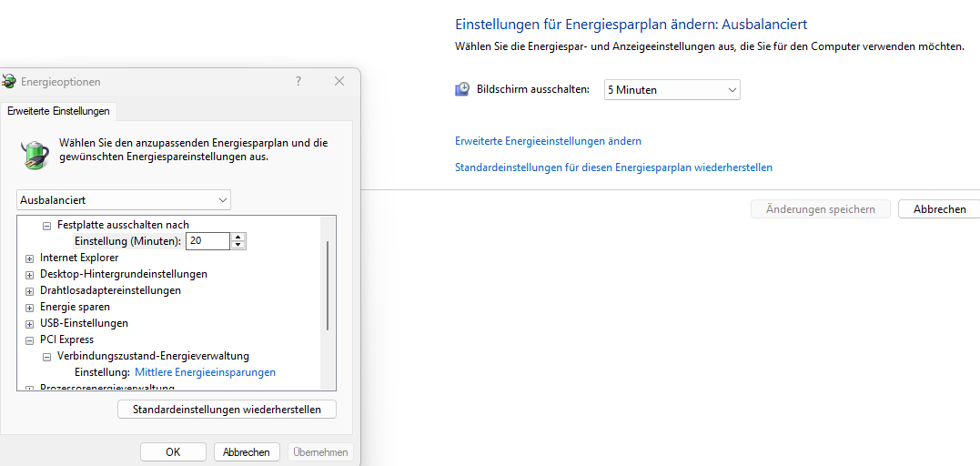Click Standardeinstellungen wiederherstellen button
The image size is (980, 466).
pyautogui.click(x=227, y=410)
